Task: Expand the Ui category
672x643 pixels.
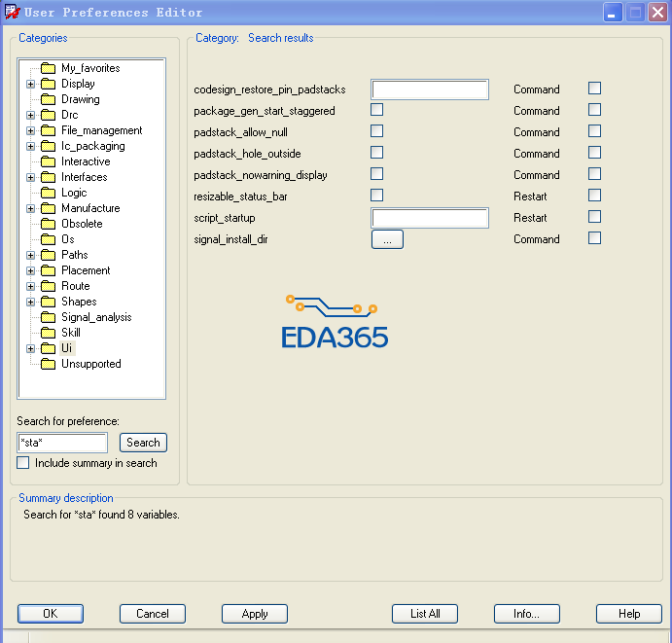Action: (30, 348)
